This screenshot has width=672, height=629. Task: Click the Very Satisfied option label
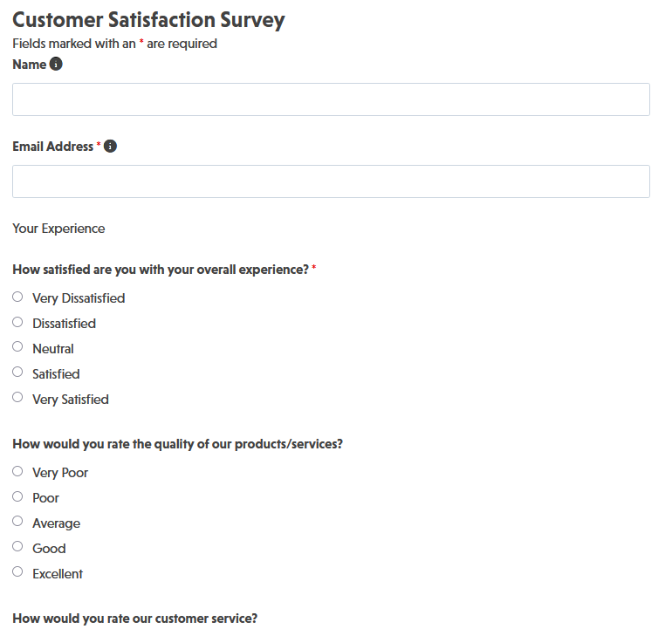pyautogui.click(x=71, y=400)
